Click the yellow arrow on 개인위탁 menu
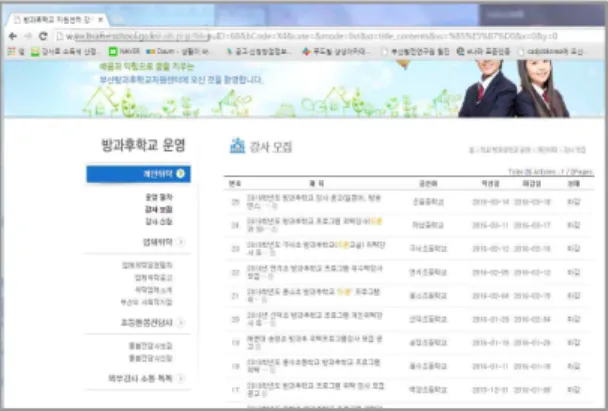 point(180,174)
